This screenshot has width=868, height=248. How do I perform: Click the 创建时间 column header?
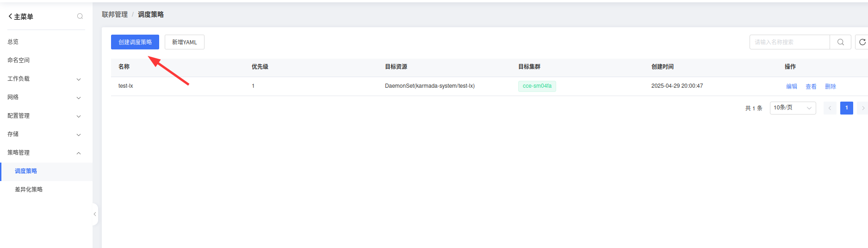point(663,67)
